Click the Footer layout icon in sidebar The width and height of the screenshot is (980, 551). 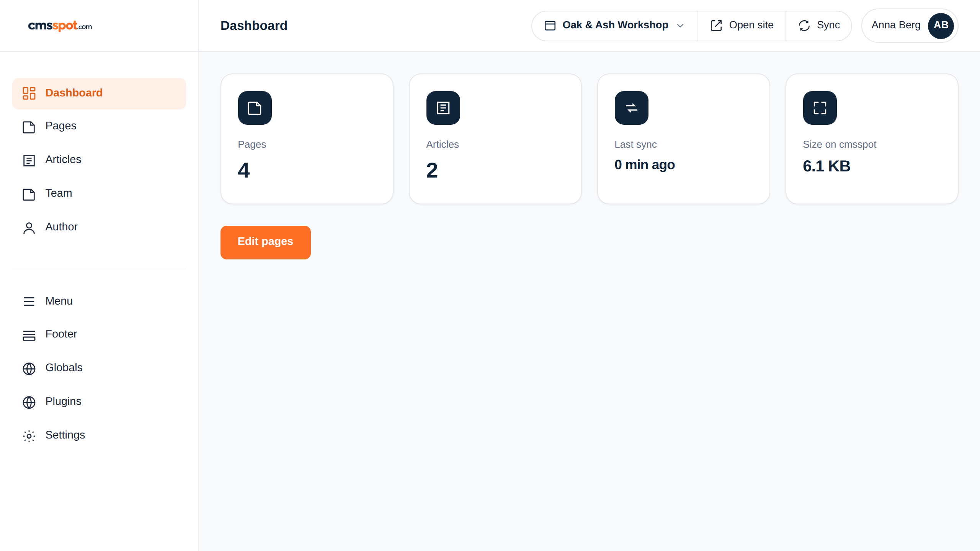tap(29, 335)
